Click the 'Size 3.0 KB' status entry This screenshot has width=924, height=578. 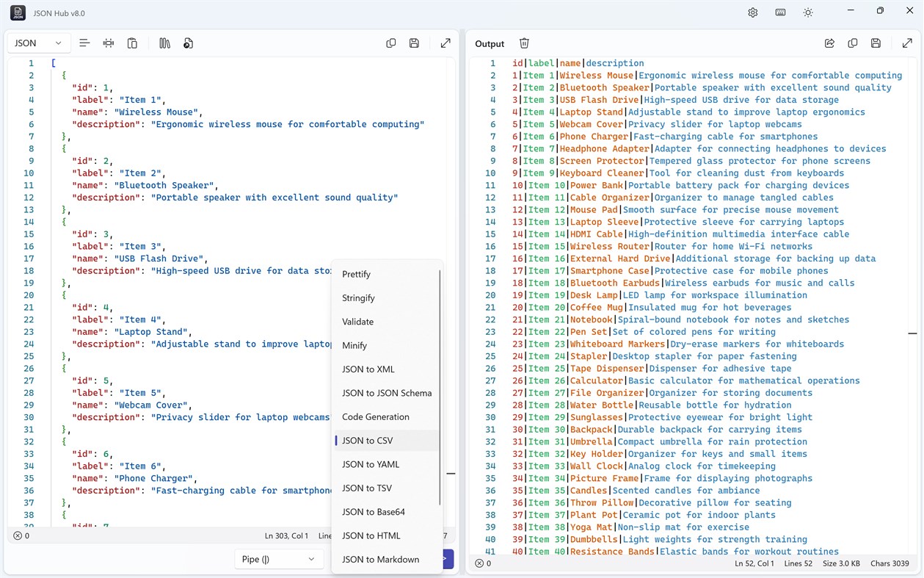point(843,563)
